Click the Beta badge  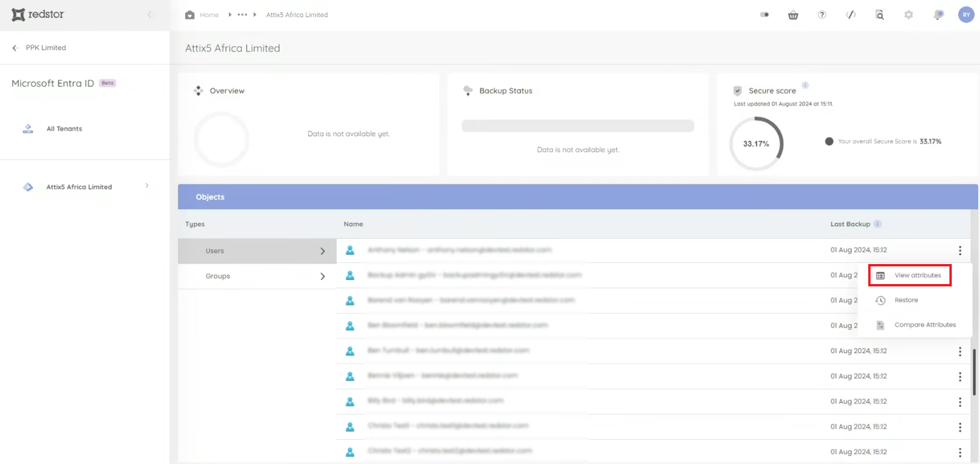pos(108,83)
